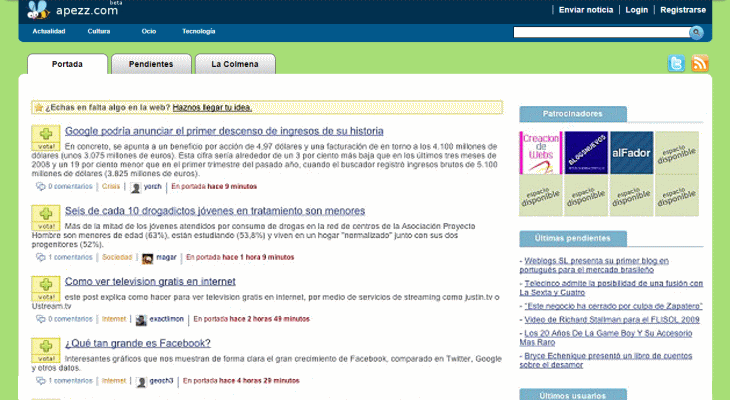Click the comments bubble on drogadictos story
The height and width of the screenshot is (400, 730).
41,258
